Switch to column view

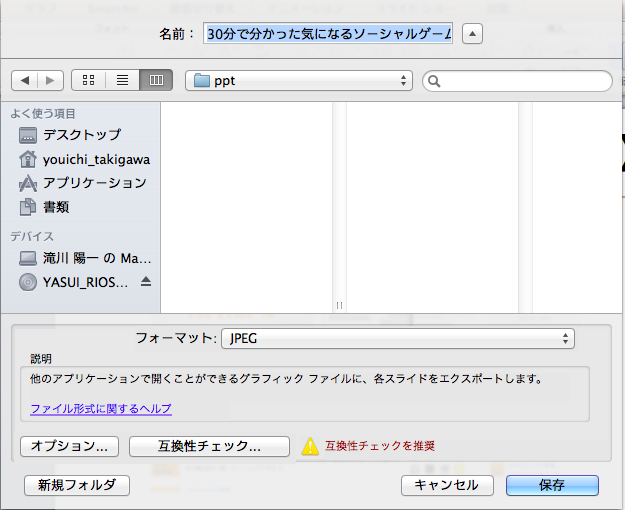click(156, 80)
